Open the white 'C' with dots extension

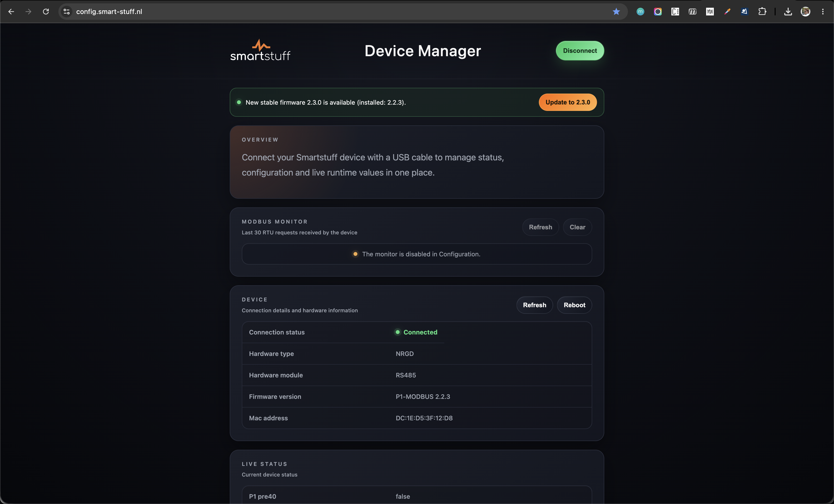[x=675, y=12]
